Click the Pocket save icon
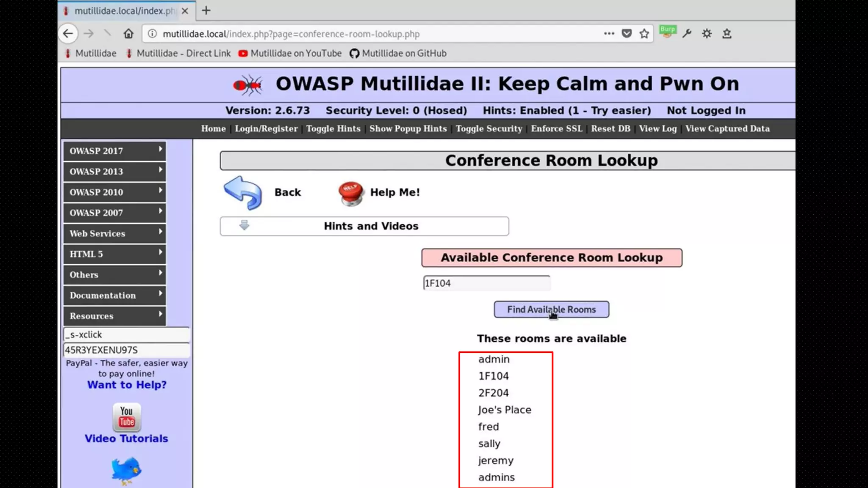Image resolution: width=868 pixels, height=488 pixels. [x=626, y=34]
